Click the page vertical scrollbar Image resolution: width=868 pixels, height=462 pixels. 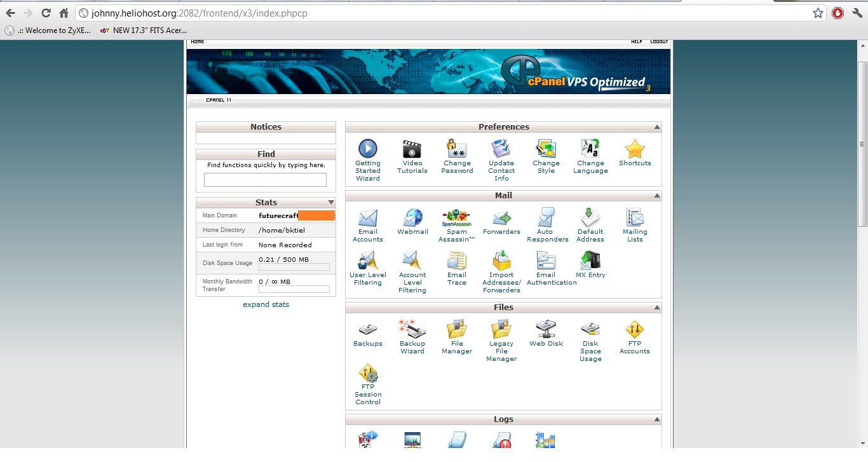coord(862,144)
